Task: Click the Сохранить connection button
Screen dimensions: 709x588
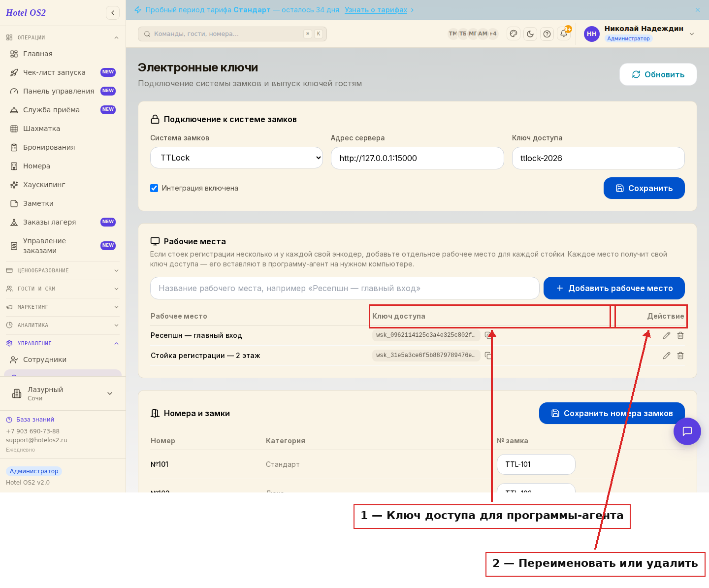Action: (644, 188)
